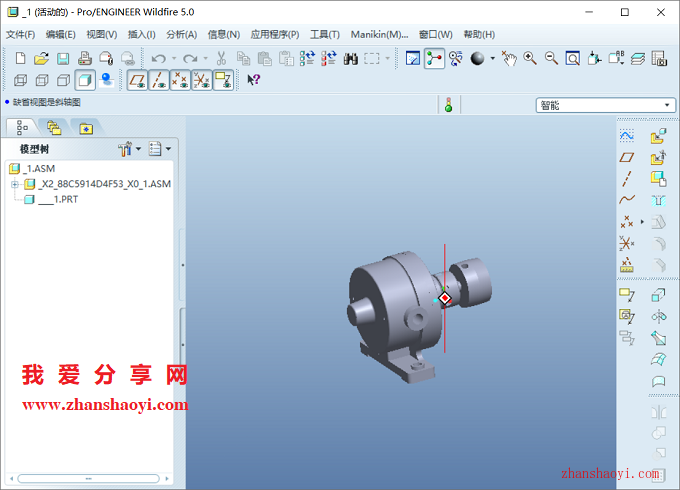The height and width of the screenshot is (490, 680).
Task: Add component to assembly icon
Action: [x=658, y=136]
